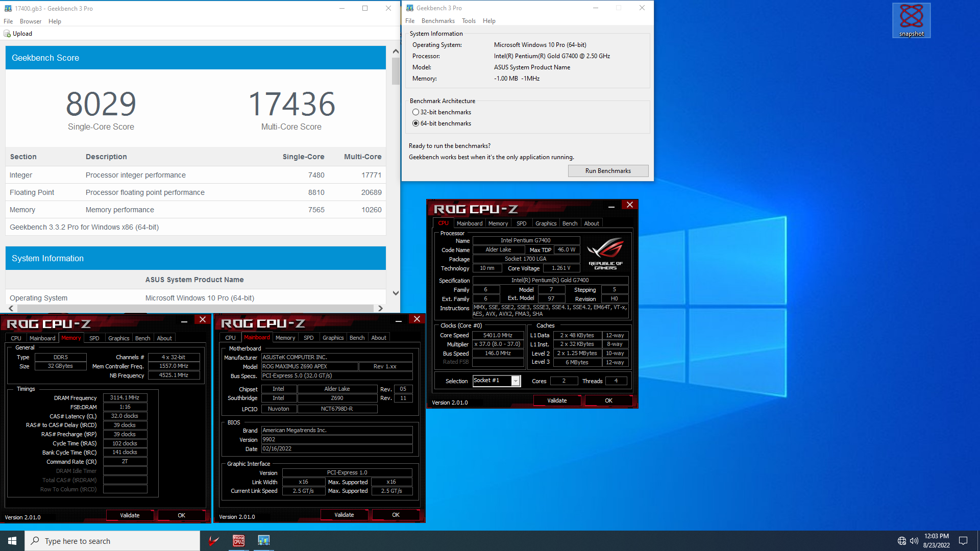
Task: Click OK in CPU tab window
Action: click(608, 401)
